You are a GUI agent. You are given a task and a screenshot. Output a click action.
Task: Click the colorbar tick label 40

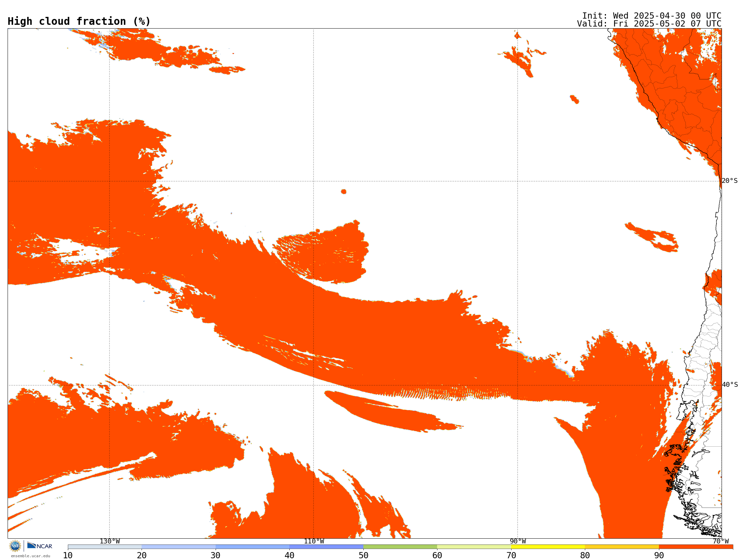click(x=289, y=556)
